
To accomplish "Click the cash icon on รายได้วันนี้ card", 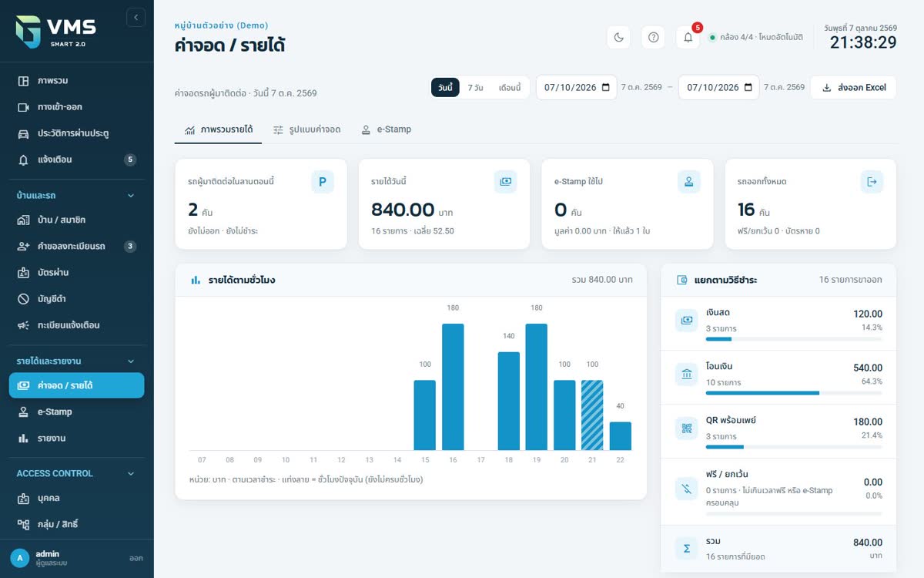I will 506,182.
